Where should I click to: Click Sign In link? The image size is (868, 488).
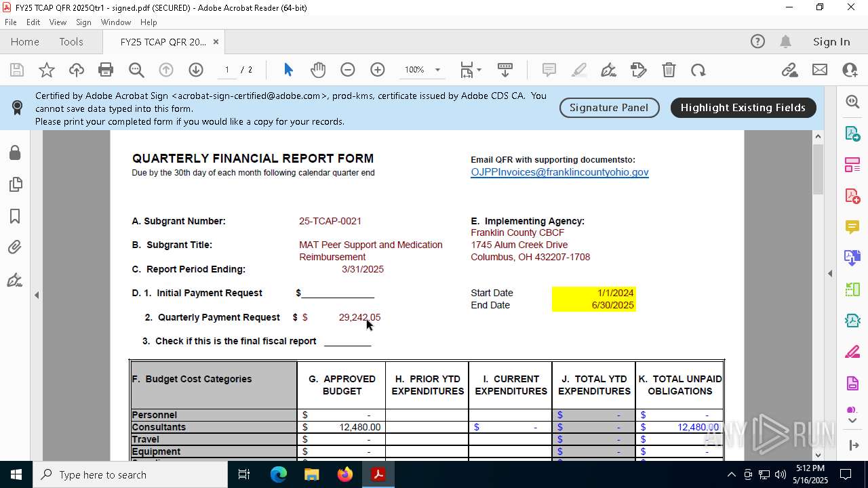click(x=831, y=42)
